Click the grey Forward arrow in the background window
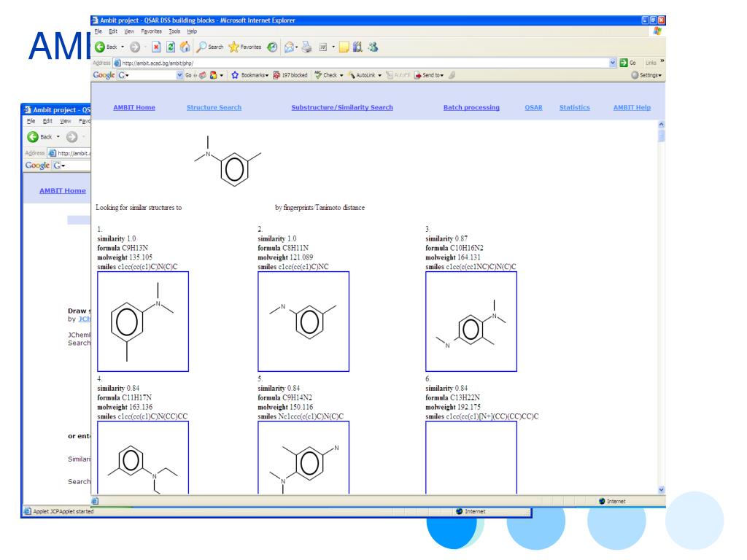Image resolution: width=747 pixels, height=560 pixels. click(x=72, y=136)
